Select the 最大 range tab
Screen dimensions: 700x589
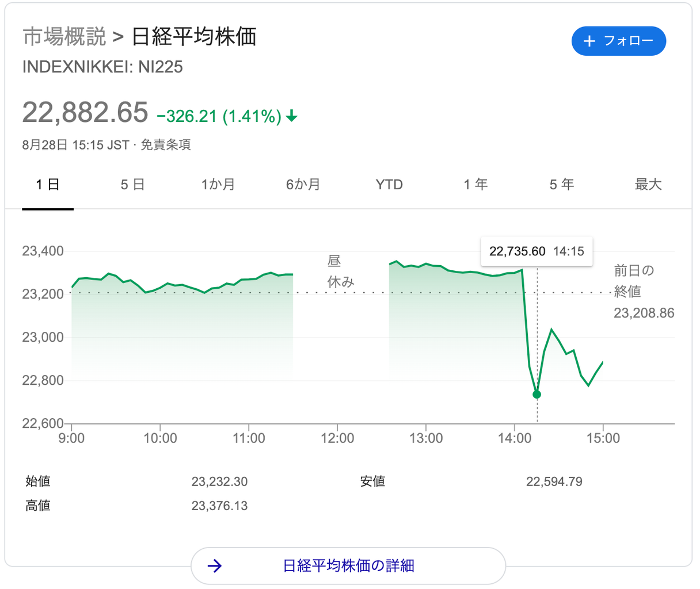(x=648, y=185)
